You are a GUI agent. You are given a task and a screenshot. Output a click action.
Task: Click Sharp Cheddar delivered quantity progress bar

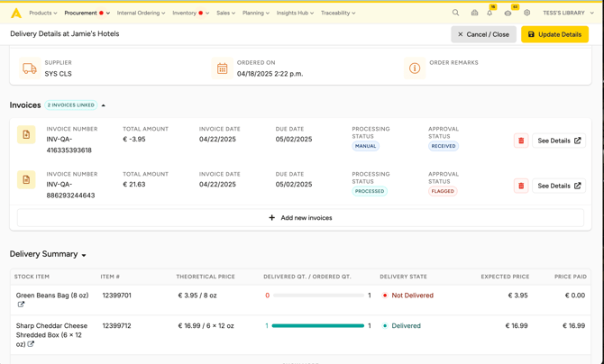(317, 326)
